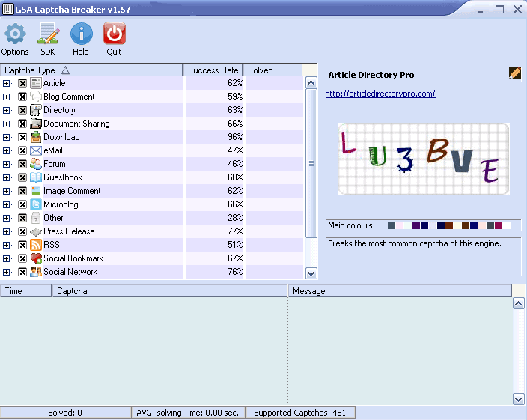Expand the Article tree node
The width and height of the screenshot is (527, 420).
tap(7, 83)
